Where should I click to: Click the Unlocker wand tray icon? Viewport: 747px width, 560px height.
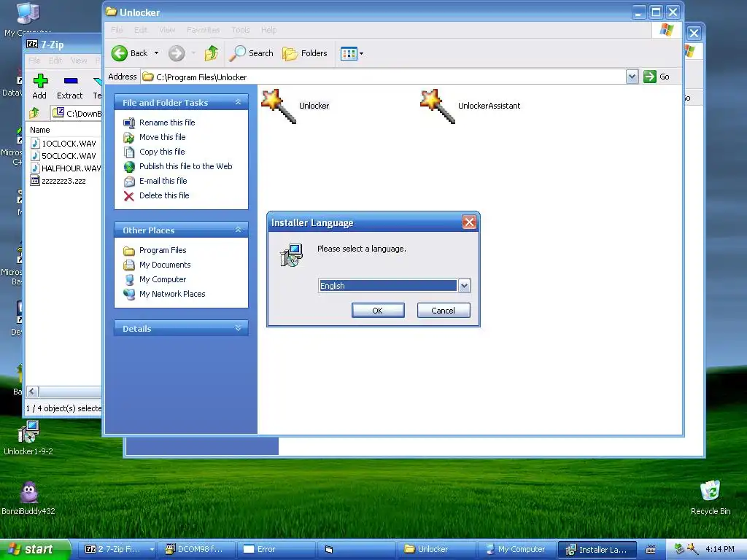click(x=692, y=549)
